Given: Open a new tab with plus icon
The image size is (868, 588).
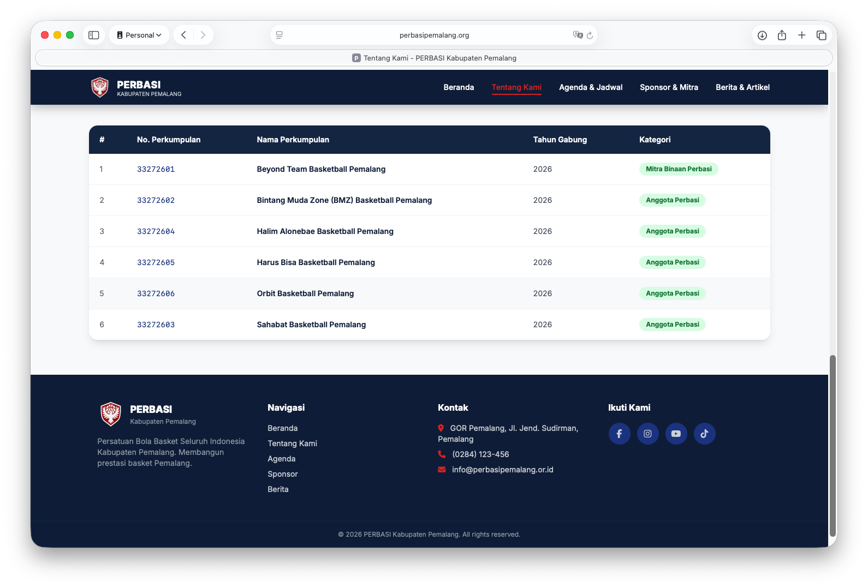Looking at the screenshot, I should pyautogui.click(x=801, y=35).
